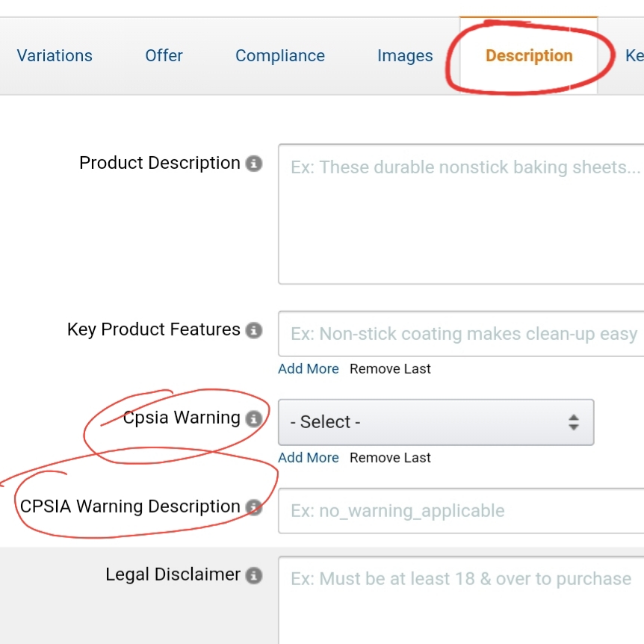Click Add More under Cpsia Warning
Image resolution: width=644 pixels, height=644 pixels.
[x=309, y=458]
